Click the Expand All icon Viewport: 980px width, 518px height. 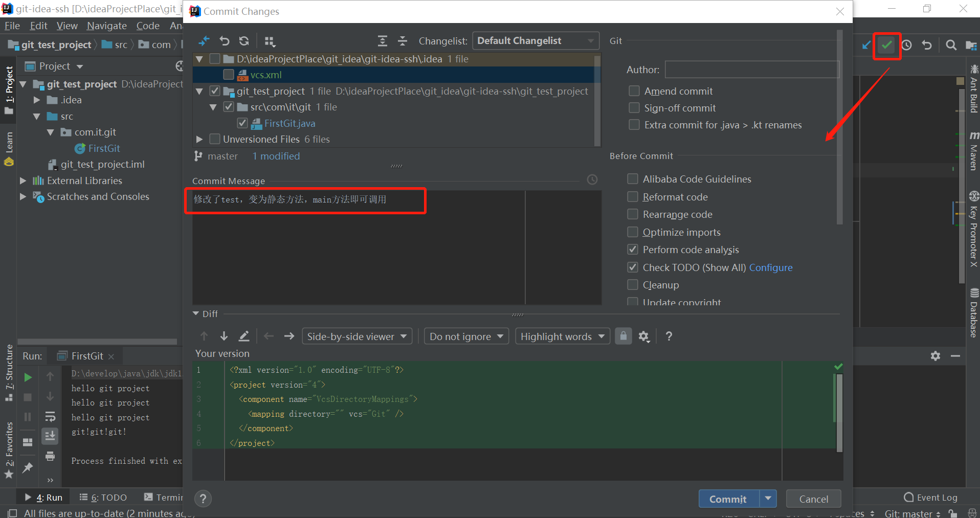tap(382, 41)
